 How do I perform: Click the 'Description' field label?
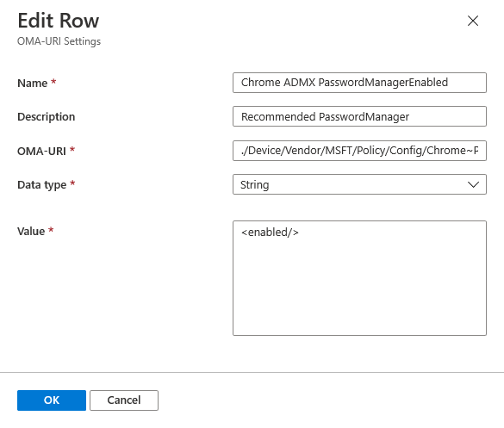tap(46, 116)
